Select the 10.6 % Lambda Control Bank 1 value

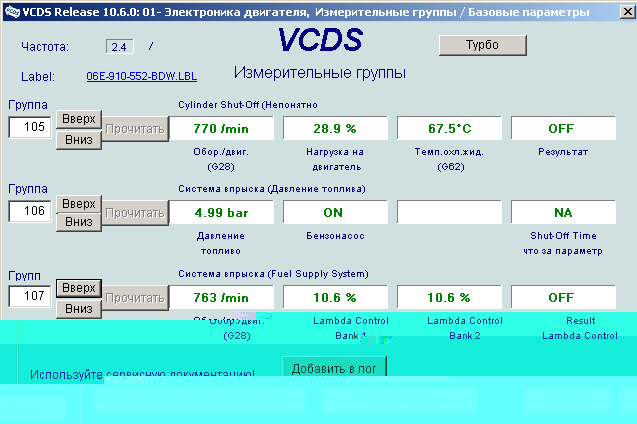click(x=335, y=297)
